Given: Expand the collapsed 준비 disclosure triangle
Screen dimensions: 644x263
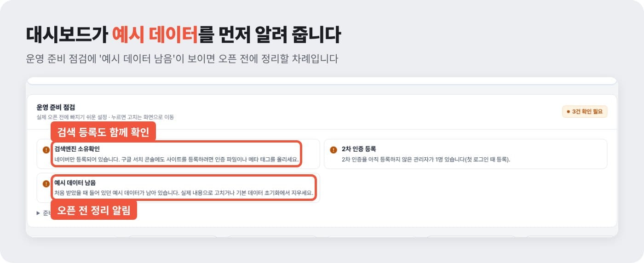Looking at the screenshot, I should pos(38,213).
